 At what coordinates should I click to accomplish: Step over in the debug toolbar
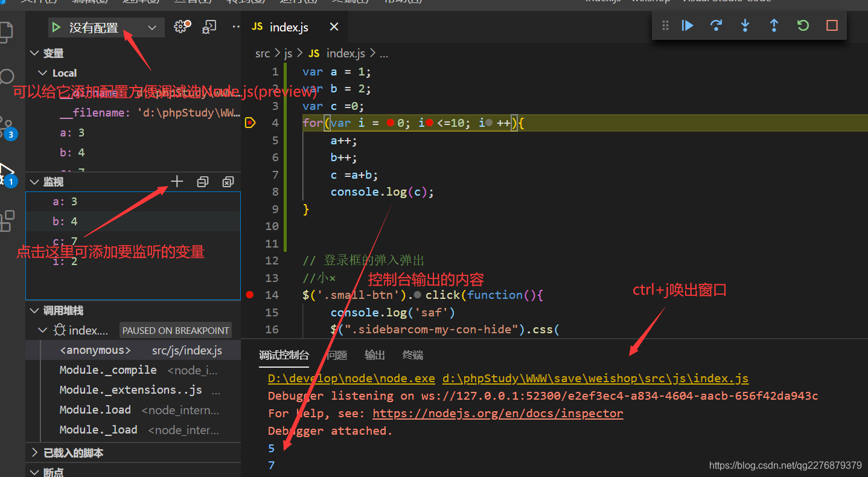pos(716,25)
